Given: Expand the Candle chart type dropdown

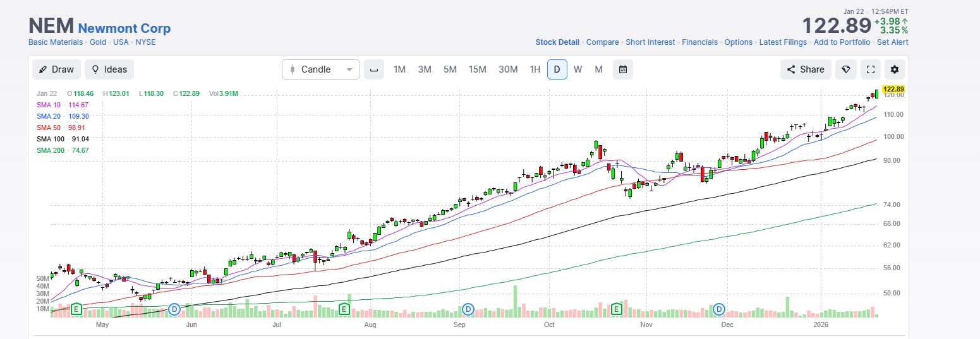Looking at the screenshot, I should (x=321, y=69).
